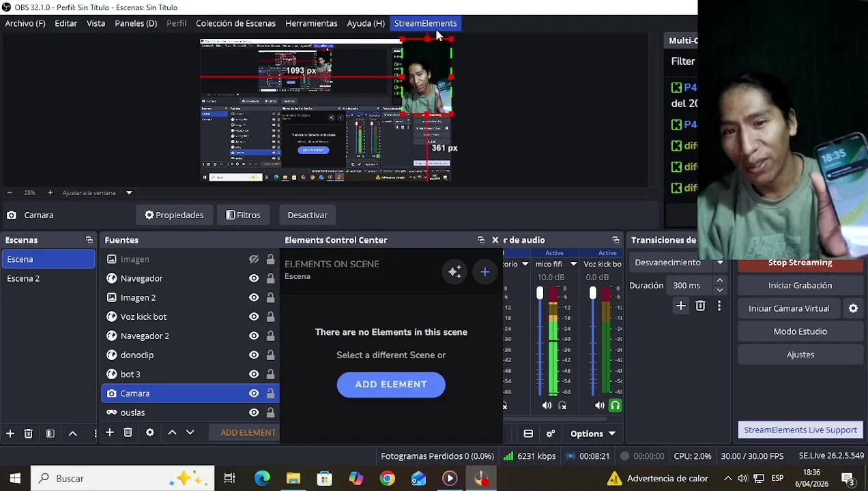Viewport: 868px width, 491px height.
Task: Click the blue plus icon in Elements on Scene
Action: pos(485,272)
